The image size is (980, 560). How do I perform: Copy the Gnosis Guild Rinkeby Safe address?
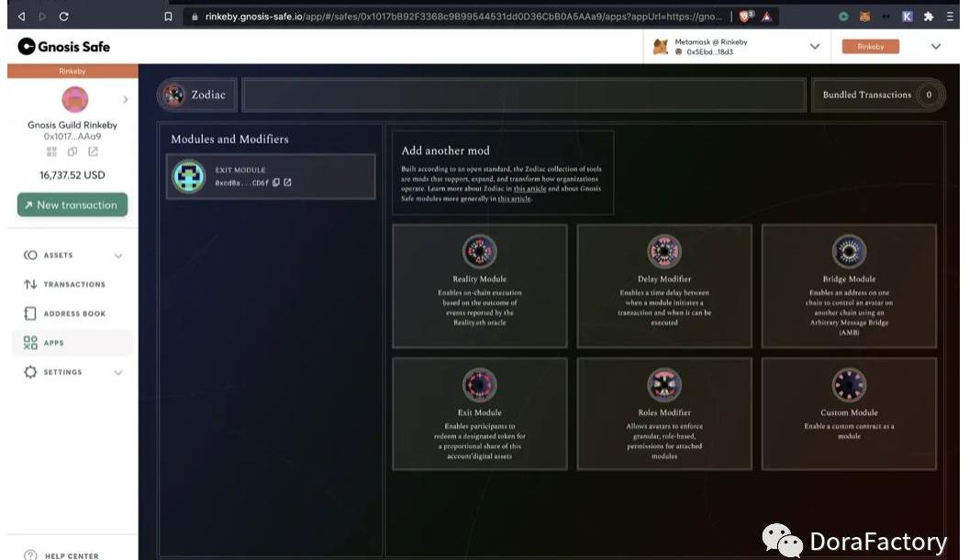(72, 151)
